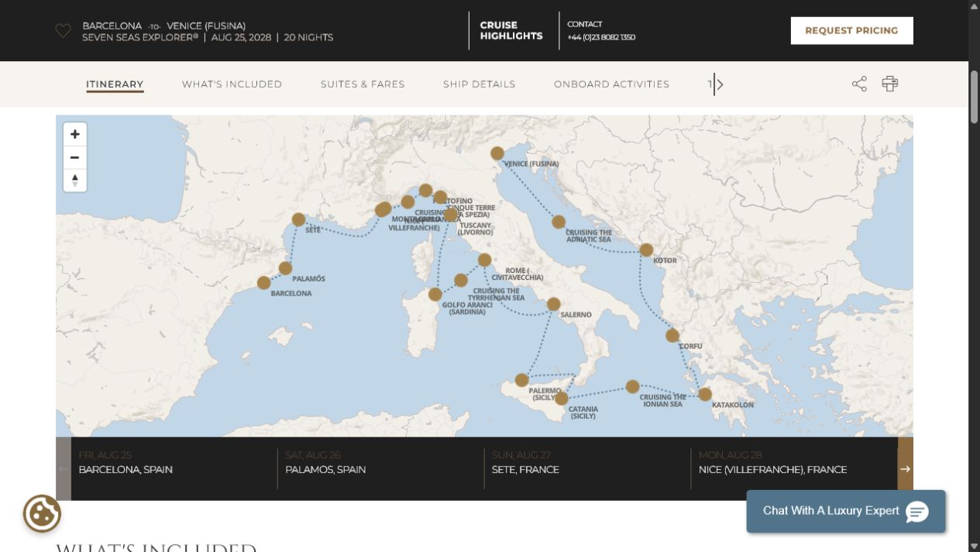This screenshot has height=552, width=980.
Task: Open the Itinerary tab
Action: (x=115, y=85)
